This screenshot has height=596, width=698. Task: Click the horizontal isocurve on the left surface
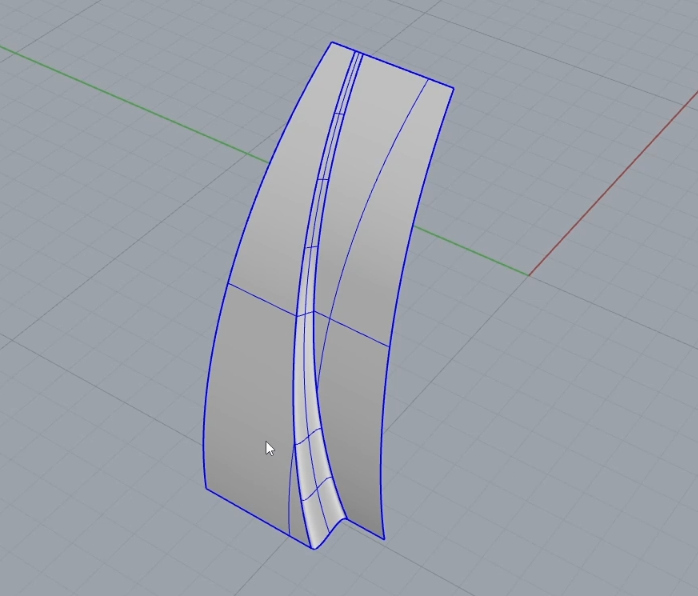tap(260, 298)
